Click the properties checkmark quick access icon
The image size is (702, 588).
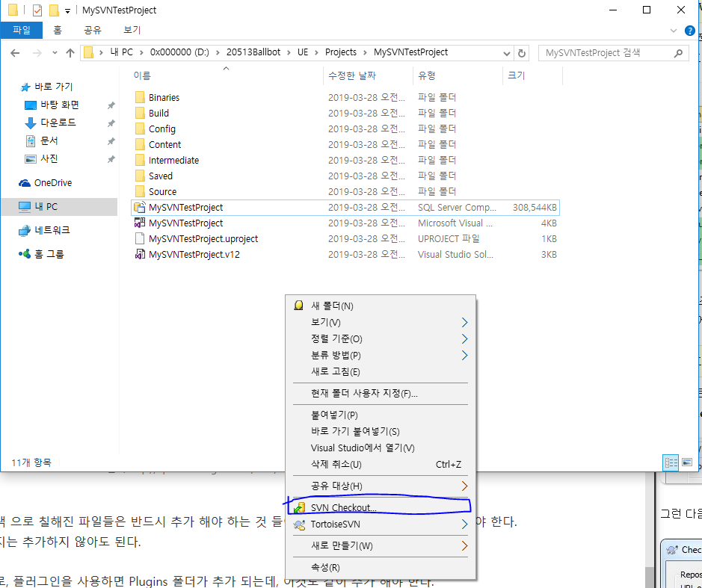coord(37,10)
